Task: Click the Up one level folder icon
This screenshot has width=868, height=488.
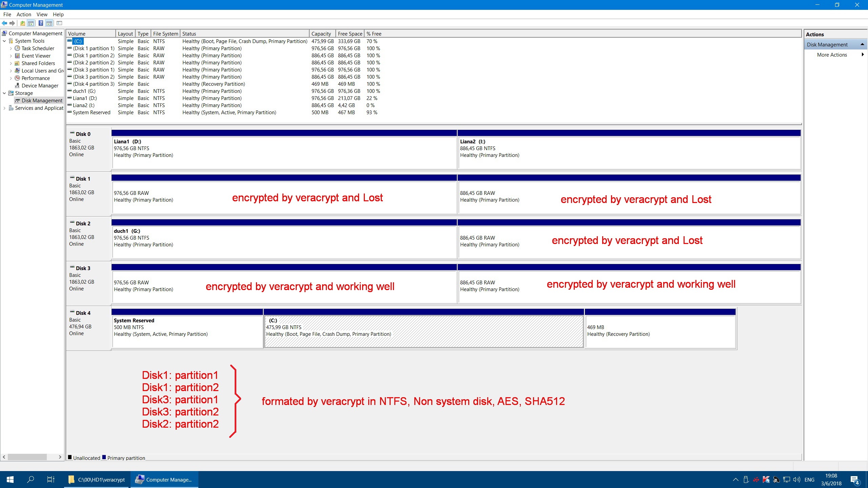Action: (22, 23)
